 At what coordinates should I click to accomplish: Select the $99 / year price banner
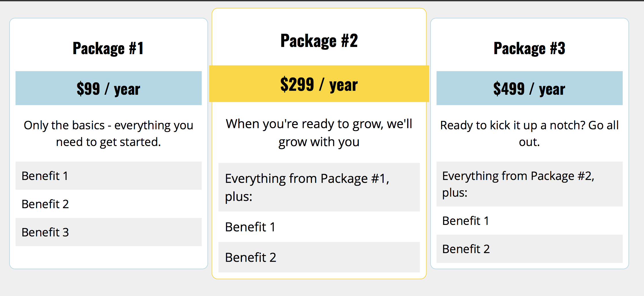coord(108,88)
